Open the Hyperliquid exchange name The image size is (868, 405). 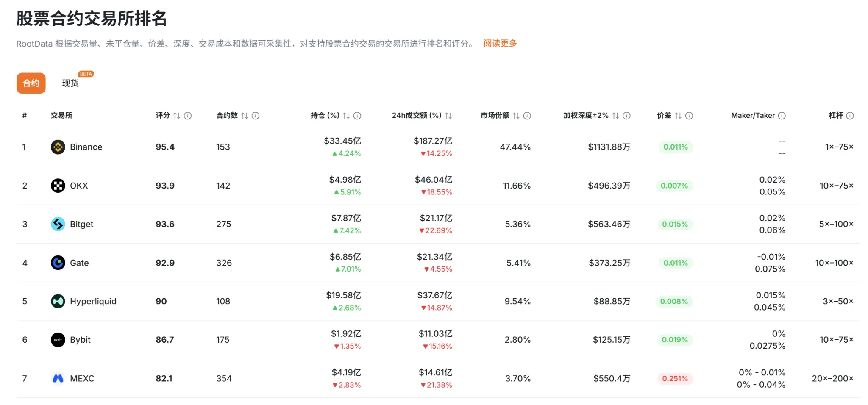pyautogui.click(x=93, y=301)
